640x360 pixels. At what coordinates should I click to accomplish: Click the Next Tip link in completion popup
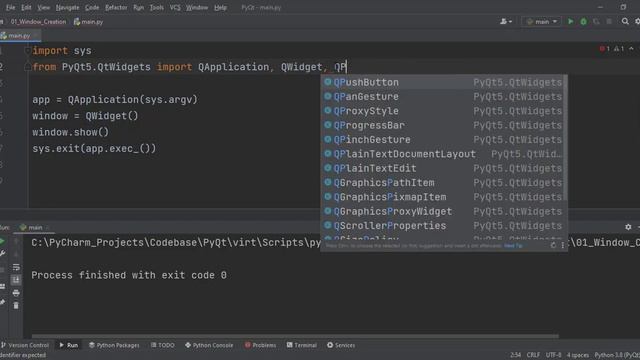pyautogui.click(x=513, y=246)
